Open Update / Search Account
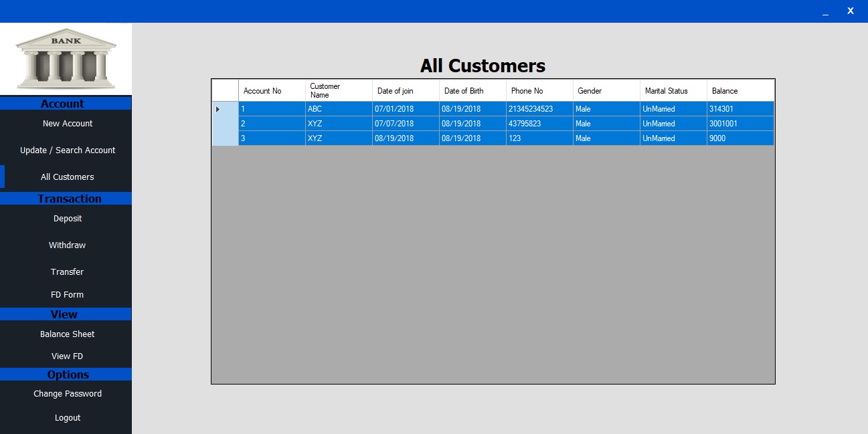 coord(67,150)
